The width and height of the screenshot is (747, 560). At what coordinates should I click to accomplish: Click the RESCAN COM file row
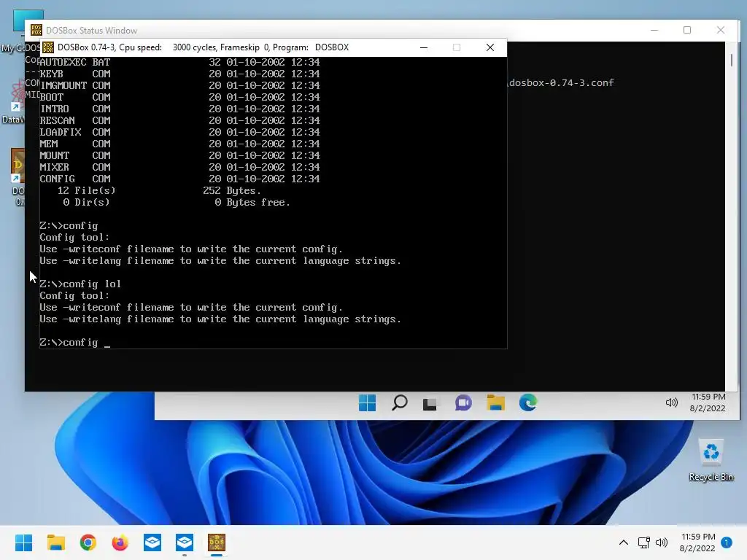179,120
